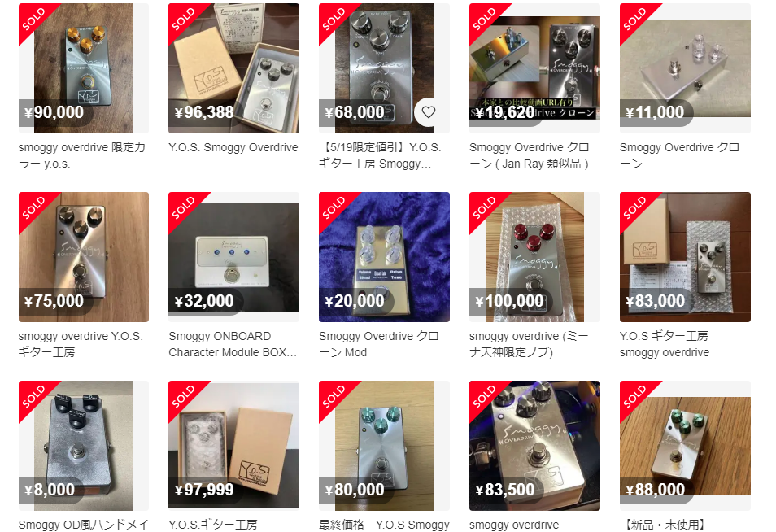The image size is (776, 532).
Task: Click the 'Jan Ray 類似品' clone title
Action: click(529, 155)
